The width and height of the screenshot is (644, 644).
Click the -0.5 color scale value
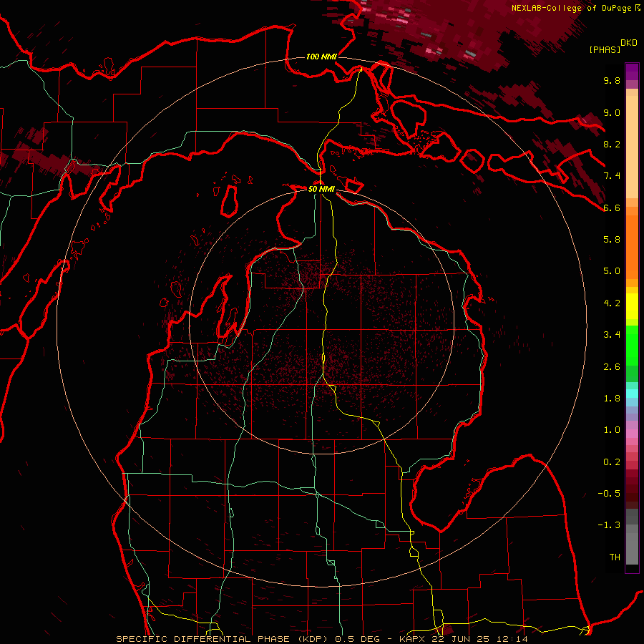coord(609,494)
